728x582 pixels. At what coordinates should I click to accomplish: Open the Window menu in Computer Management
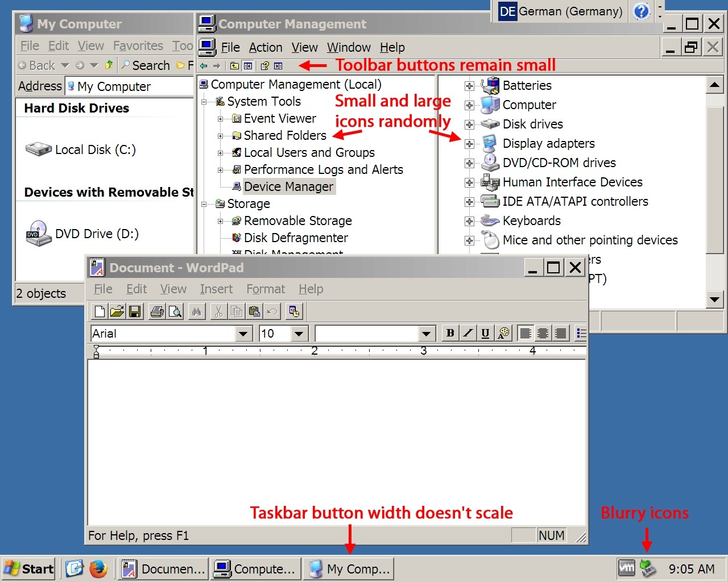pos(349,47)
